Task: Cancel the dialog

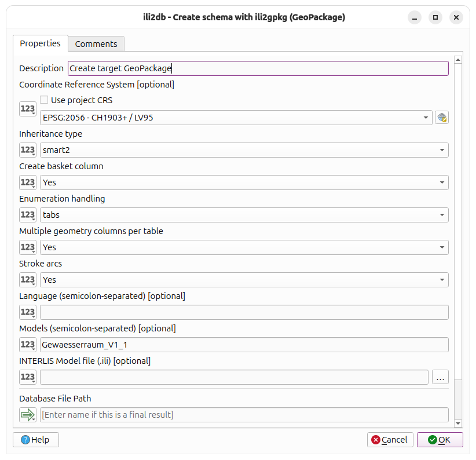Action: [390, 440]
